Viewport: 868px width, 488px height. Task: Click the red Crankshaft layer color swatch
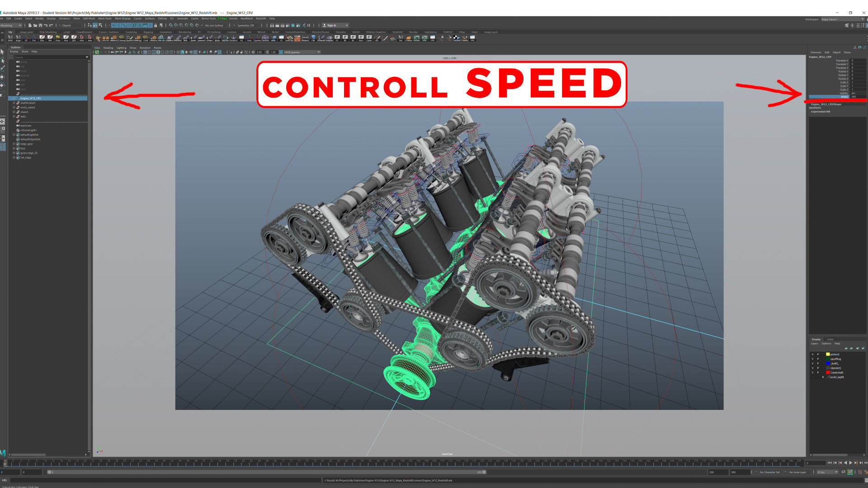(x=828, y=372)
